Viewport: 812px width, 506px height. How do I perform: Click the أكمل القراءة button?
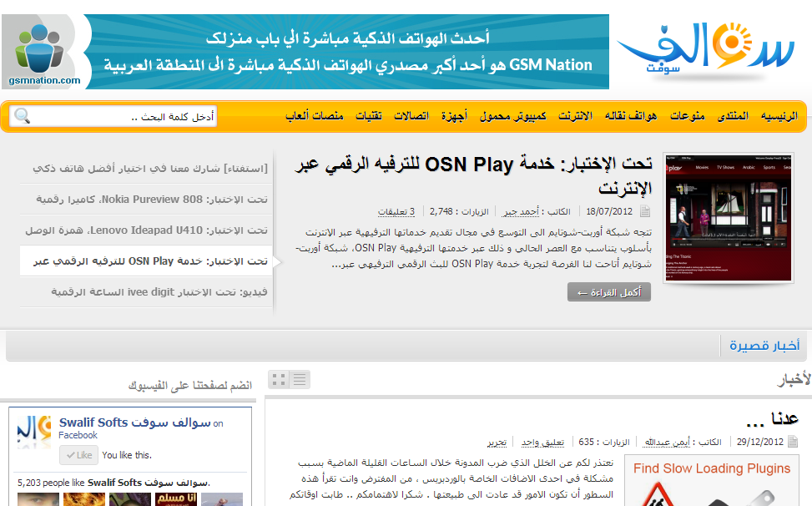(609, 292)
